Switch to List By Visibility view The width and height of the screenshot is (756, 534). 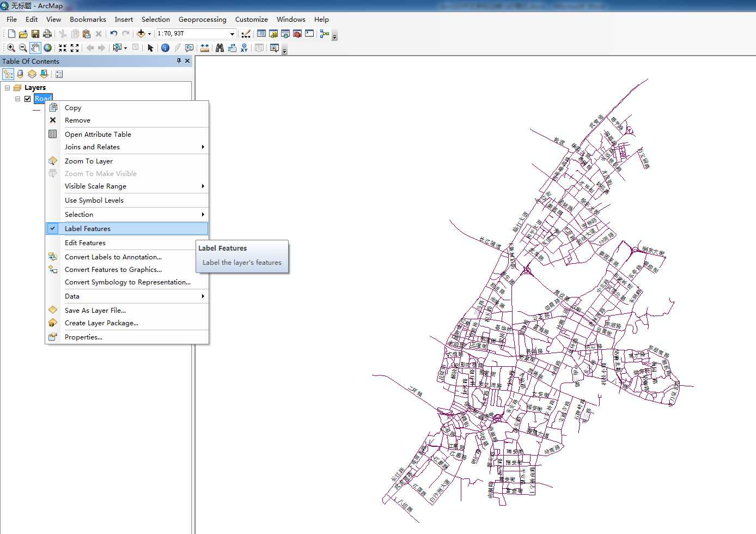coord(32,74)
